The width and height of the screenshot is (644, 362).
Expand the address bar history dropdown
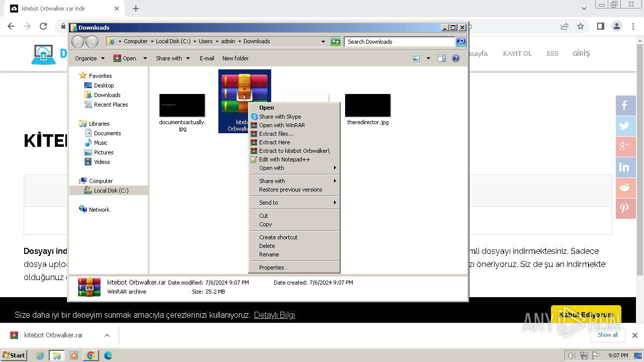pos(323,42)
